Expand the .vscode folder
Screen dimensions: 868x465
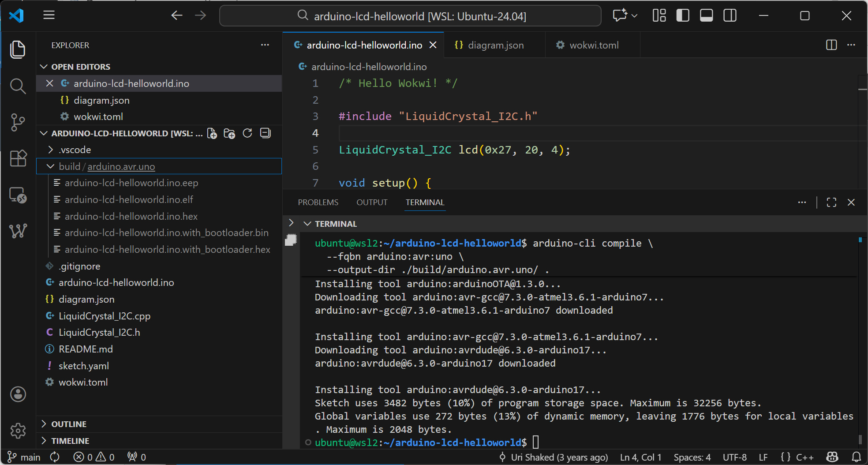75,150
